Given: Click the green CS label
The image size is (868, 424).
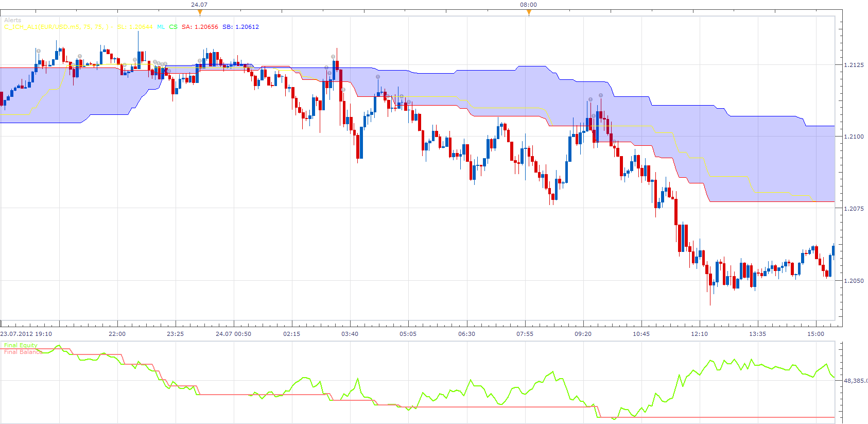Looking at the screenshot, I should (173, 27).
